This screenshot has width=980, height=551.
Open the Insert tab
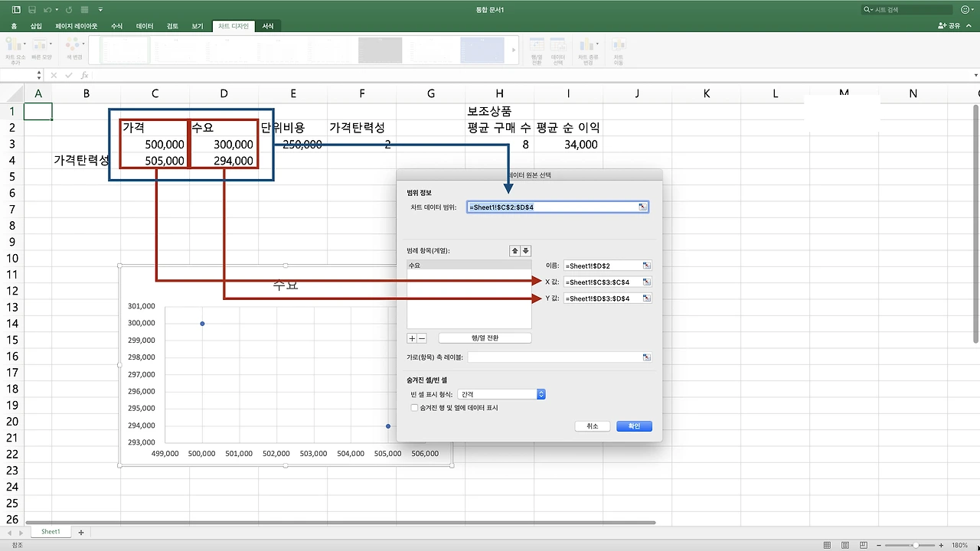tap(36, 26)
